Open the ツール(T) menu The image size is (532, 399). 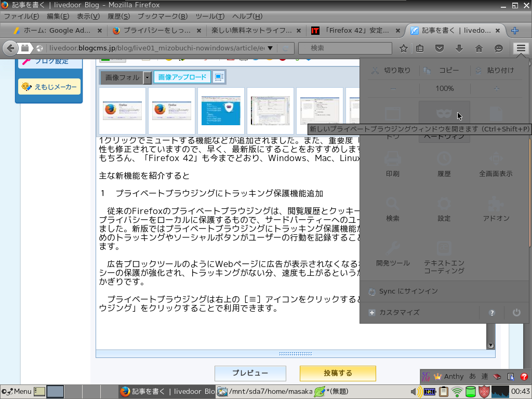[210, 16]
